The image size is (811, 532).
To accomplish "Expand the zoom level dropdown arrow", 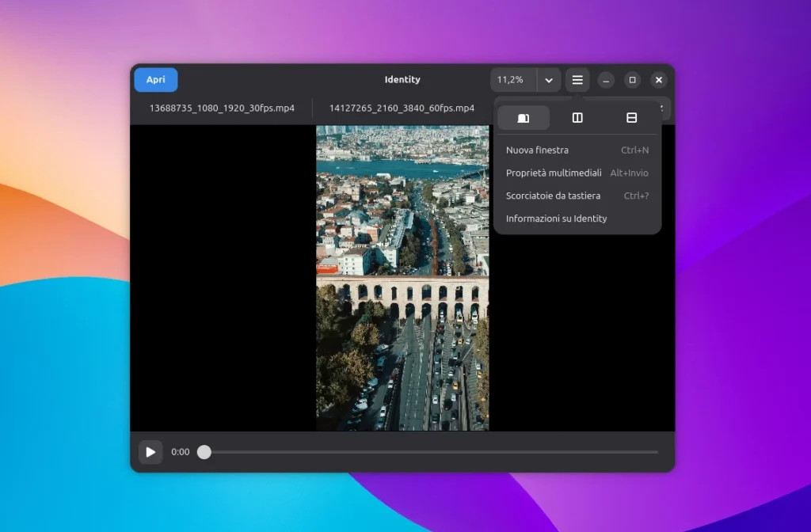I will pos(549,80).
